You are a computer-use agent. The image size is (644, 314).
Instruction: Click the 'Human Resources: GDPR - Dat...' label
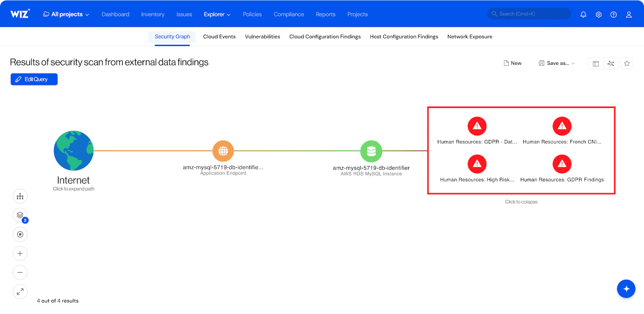477,142
